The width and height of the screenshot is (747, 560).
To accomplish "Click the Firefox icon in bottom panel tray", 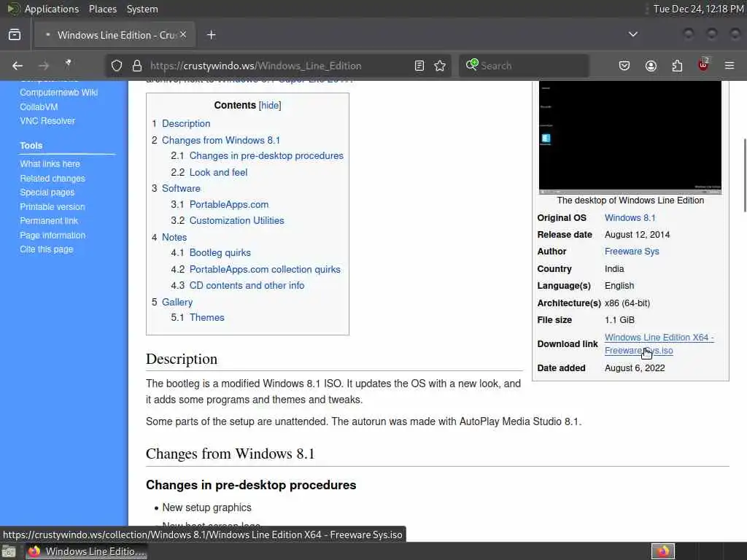I will 663,551.
